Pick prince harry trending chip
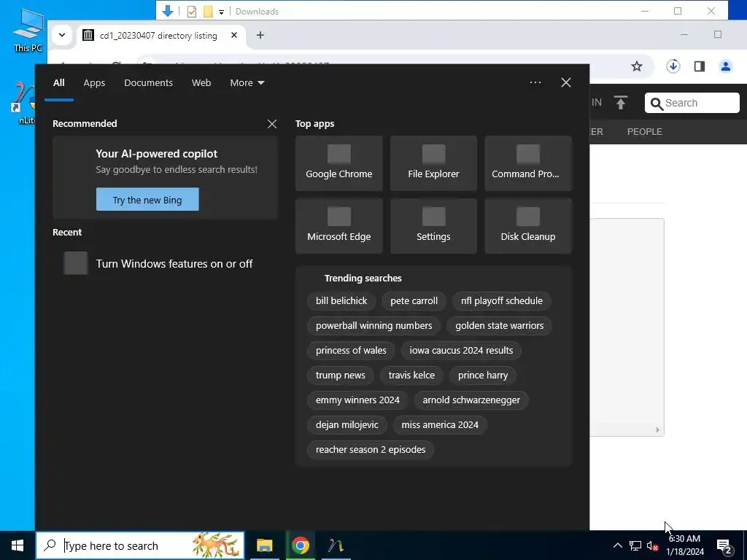The image size is (747, 560). click(x=483, y=376)
